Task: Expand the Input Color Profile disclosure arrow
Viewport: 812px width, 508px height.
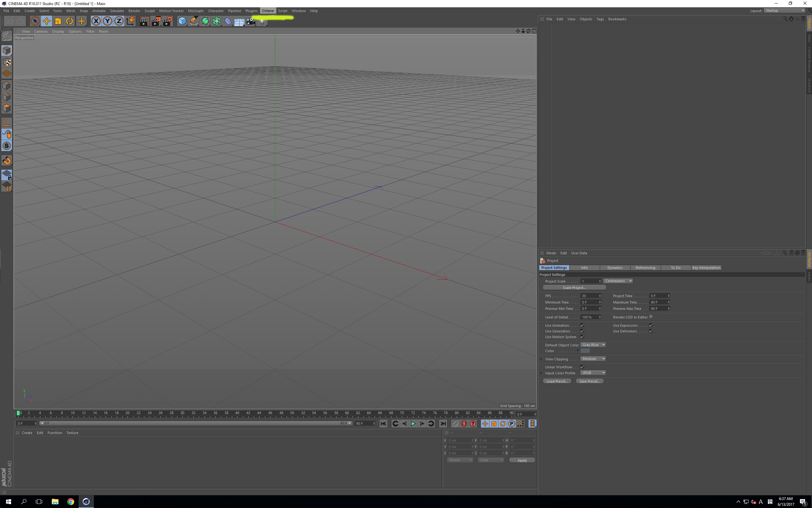Action: [541, 373]
